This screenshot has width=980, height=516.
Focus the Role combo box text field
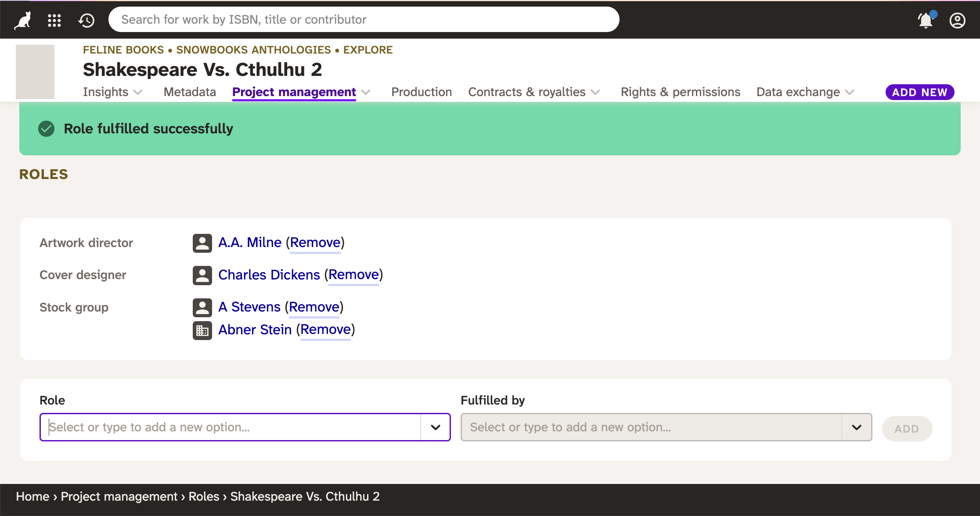click(x=231, y=427)
